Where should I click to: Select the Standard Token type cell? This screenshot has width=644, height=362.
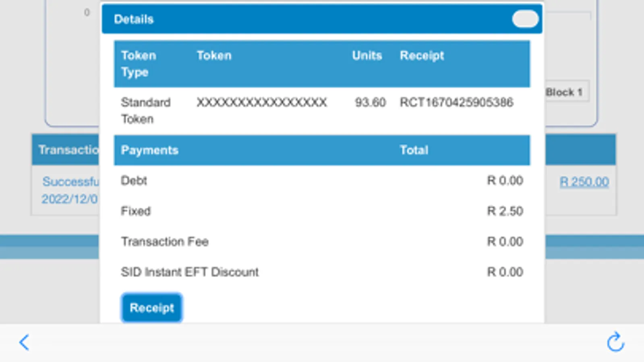(146, 111)
